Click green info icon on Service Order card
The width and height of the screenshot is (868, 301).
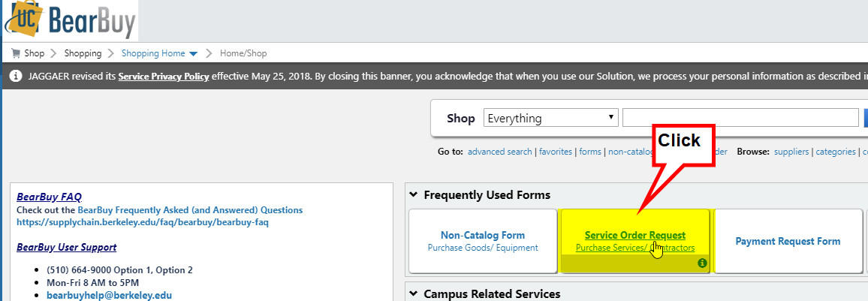(702, 263)
